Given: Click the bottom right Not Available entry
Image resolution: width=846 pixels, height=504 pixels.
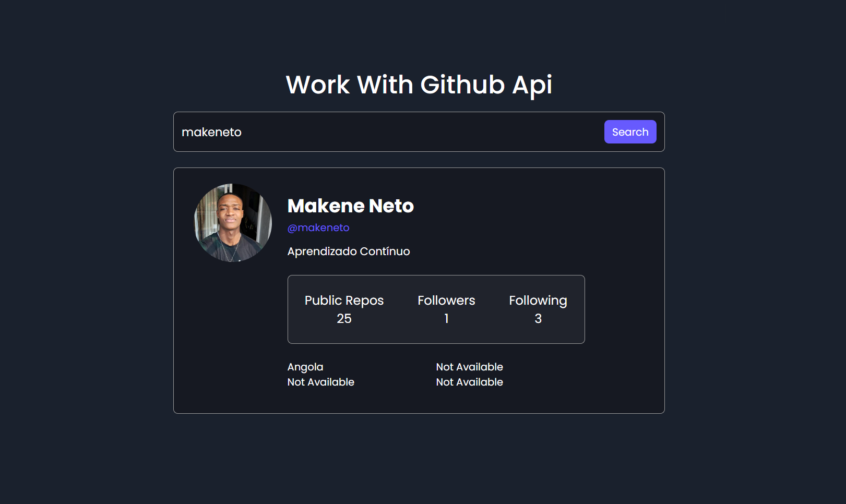Looking at the screenshot, I should pyautogui.click(x=469, y=382).
